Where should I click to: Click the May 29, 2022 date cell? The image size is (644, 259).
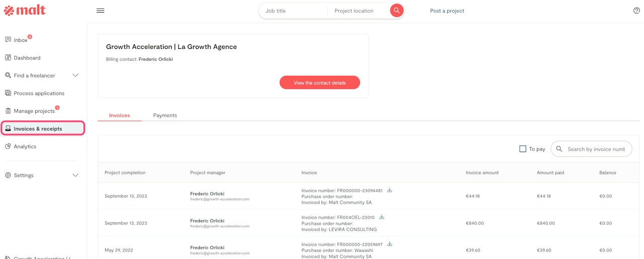click(x=120, y=250)
